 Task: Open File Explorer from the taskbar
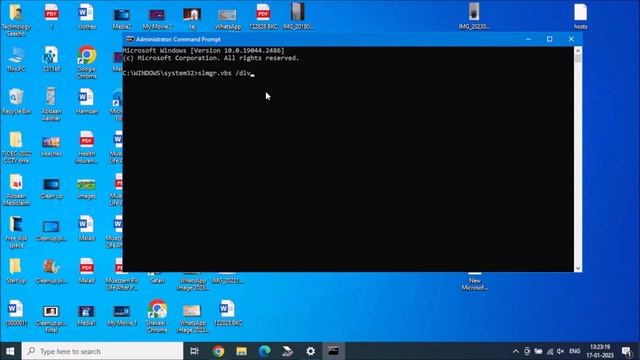241,351
